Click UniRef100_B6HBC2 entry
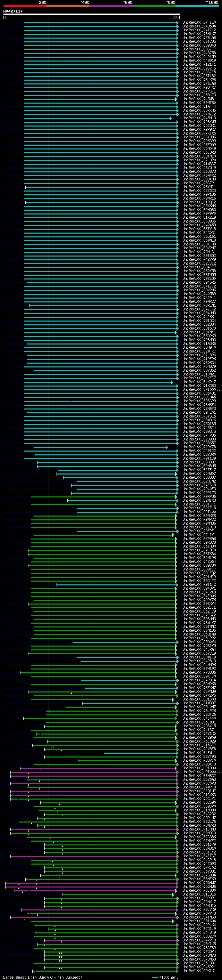The height and width of the screenshot is (980, 222). click(x=199, y=776)
